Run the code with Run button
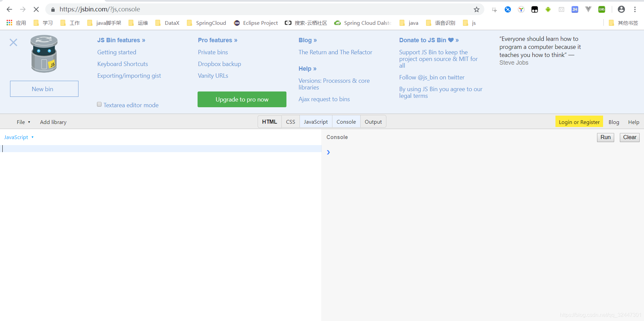This screenshot has height=321, width=644. [605, 137]
